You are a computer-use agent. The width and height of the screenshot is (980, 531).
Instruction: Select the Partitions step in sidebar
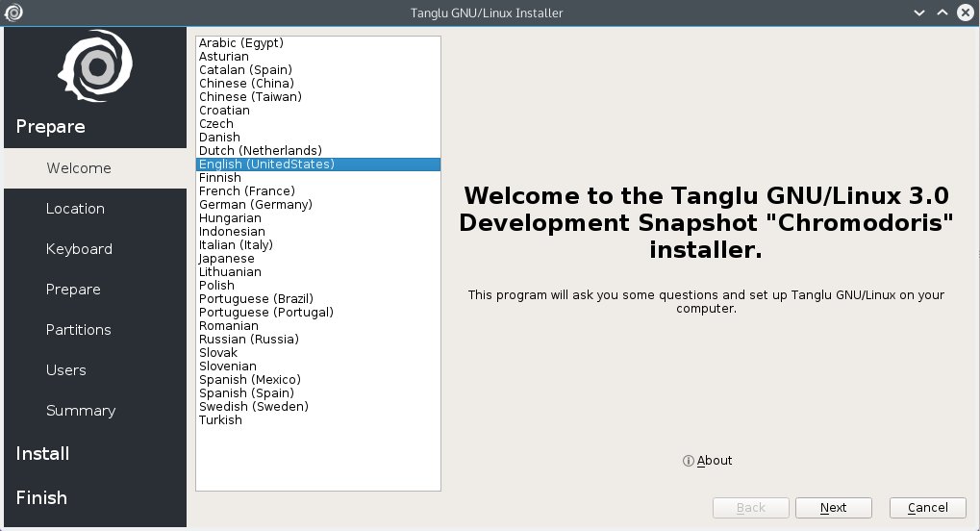pyautogui.click(x=95, y=330)
